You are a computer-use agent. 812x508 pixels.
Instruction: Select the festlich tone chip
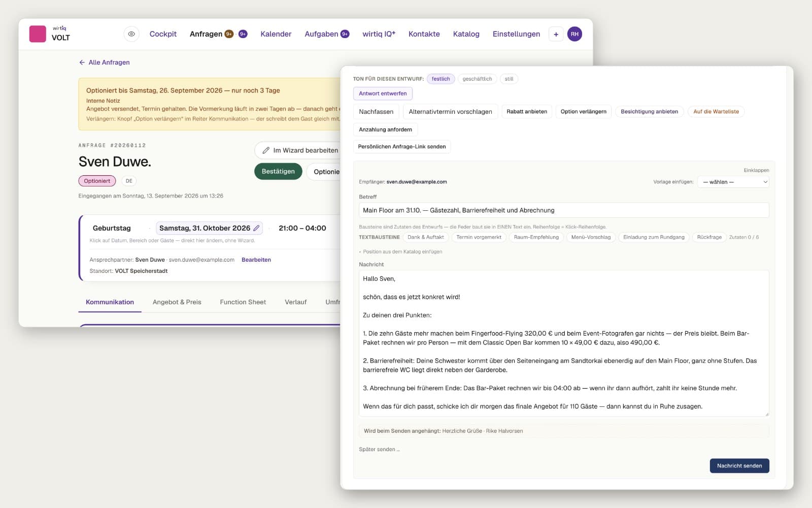click(x=441, y=79)
